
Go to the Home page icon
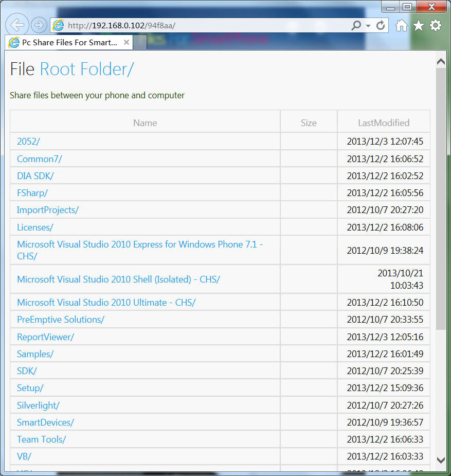click(x=402, y=26)
